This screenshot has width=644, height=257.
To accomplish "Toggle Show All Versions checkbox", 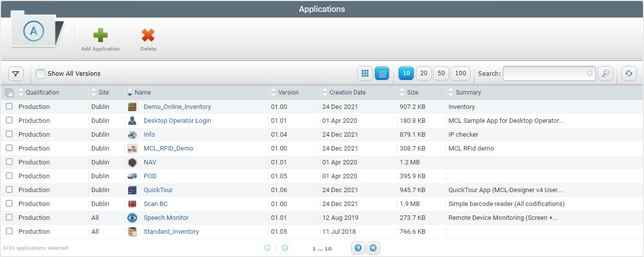I will [x=41, y=74].
